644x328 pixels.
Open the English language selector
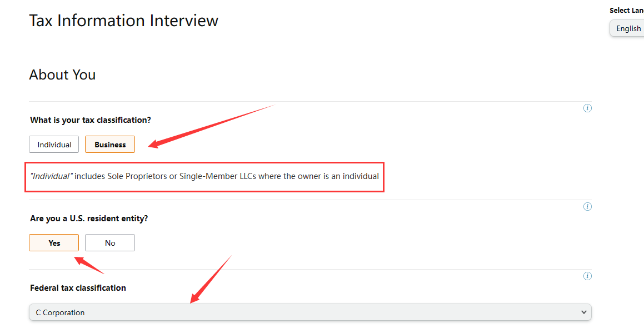click(x=627, y=28)
